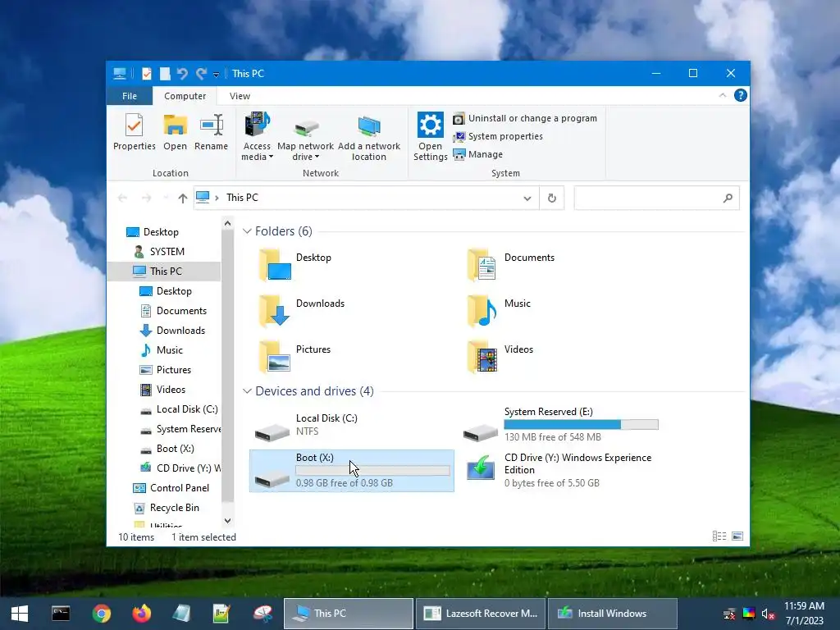
Task: Click quick access Properties checkmark icon
Action: point(146,74)
